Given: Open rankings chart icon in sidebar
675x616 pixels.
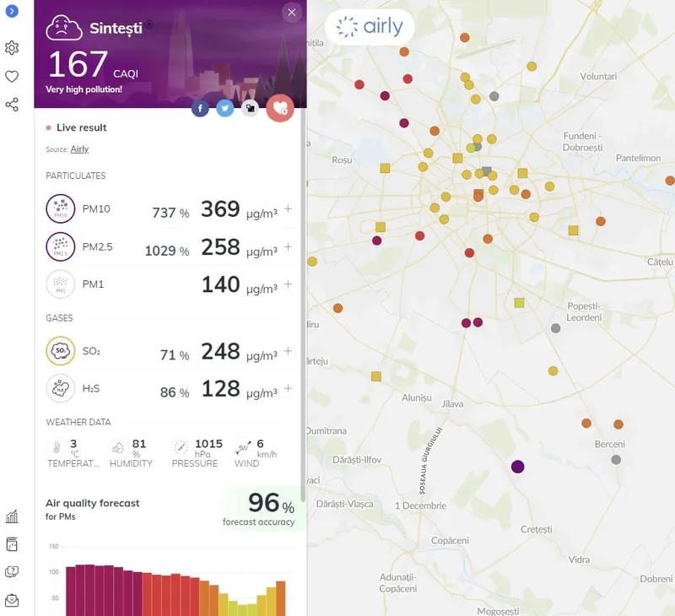Looking at the screenshot, I should point(12,516).
